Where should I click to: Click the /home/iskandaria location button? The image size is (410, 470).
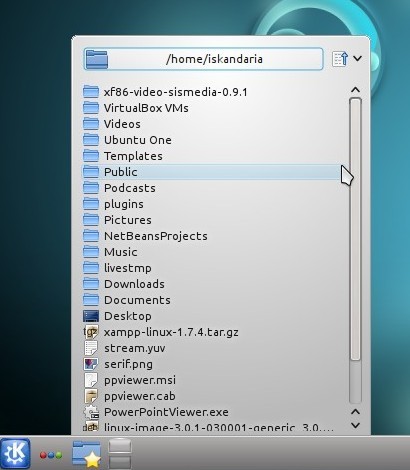[203, 59]
